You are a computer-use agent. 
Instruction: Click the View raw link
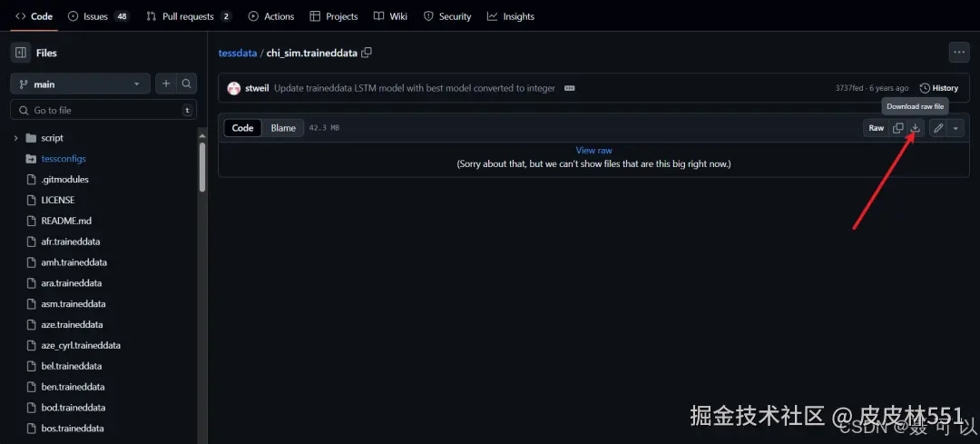[x=593, y=150]
